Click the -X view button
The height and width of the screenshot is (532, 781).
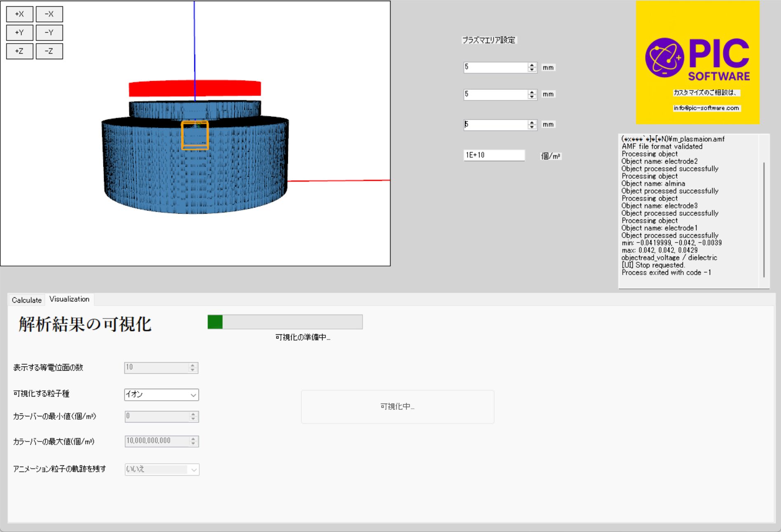(49, 14)
